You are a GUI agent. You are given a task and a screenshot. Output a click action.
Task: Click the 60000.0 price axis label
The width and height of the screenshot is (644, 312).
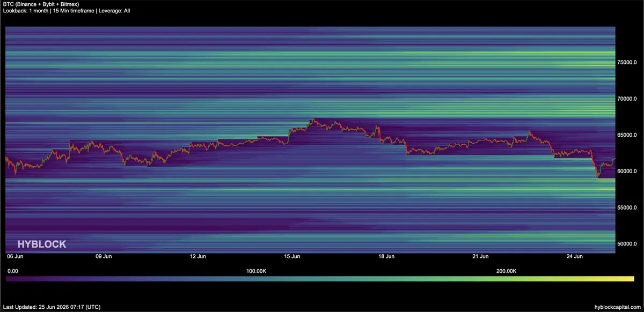[627, 172]
